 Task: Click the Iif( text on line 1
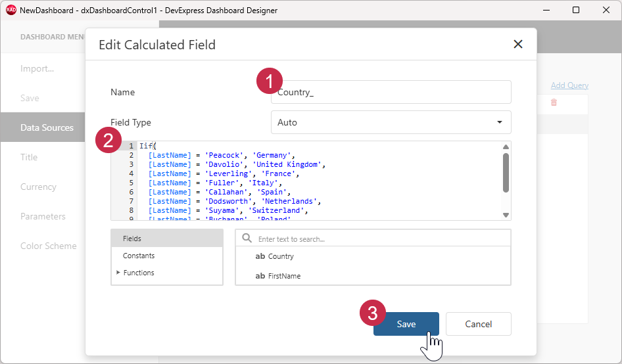148,146
